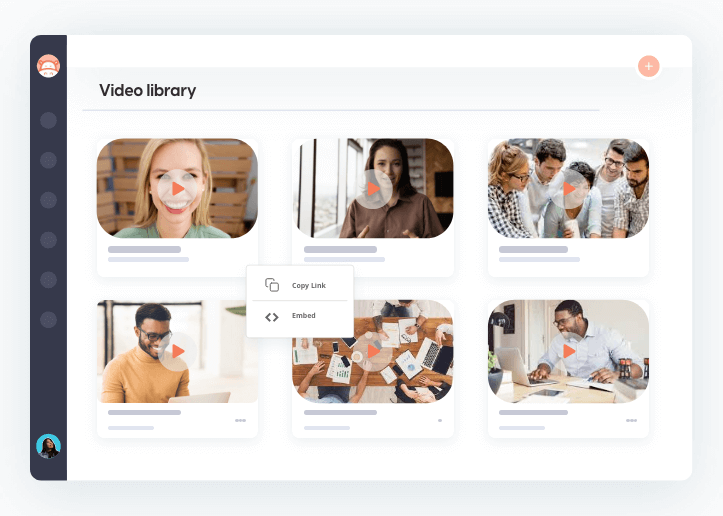The image size is (723, 516).
Task: Choose Embed from the context menu
Action: 303,316
